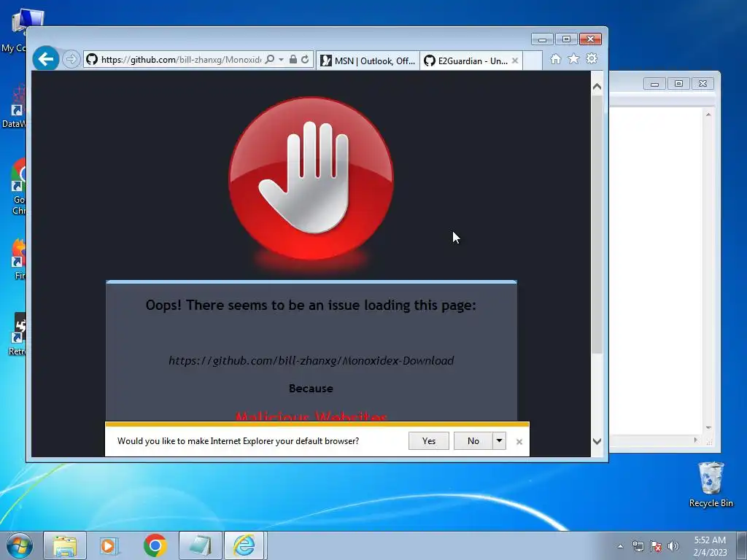This screenshot has height=560, width=747.
Task: Open the address bar autocomplete dropdown arrow
Action: [x=281, y=60]
